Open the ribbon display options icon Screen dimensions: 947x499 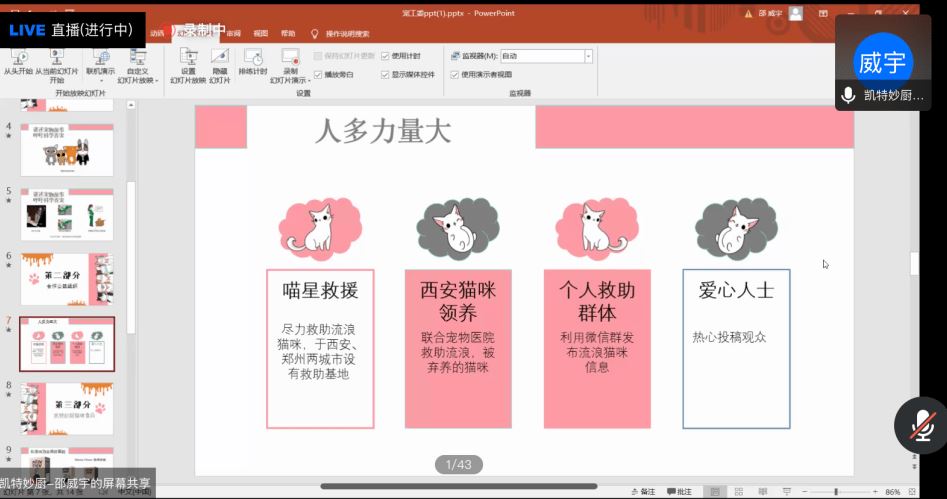[x=823, y=13]
